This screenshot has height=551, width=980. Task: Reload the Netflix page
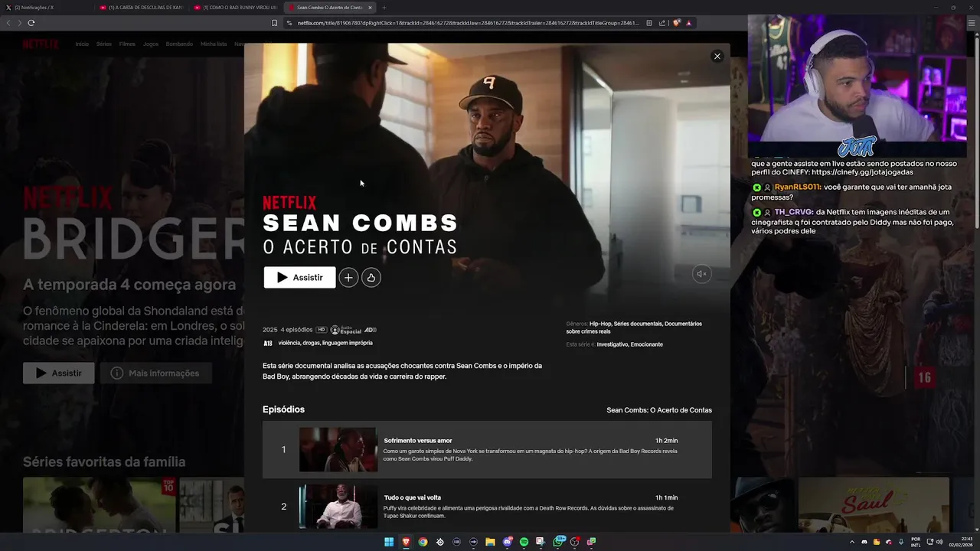click(x=31, y=23)
